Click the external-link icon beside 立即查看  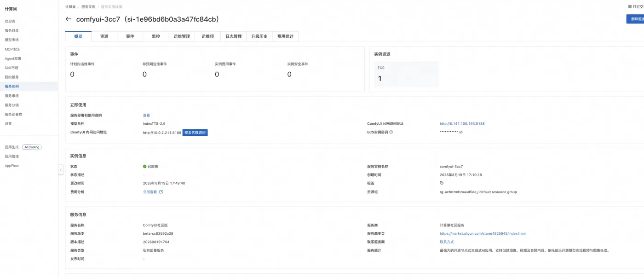pos(161,192)
